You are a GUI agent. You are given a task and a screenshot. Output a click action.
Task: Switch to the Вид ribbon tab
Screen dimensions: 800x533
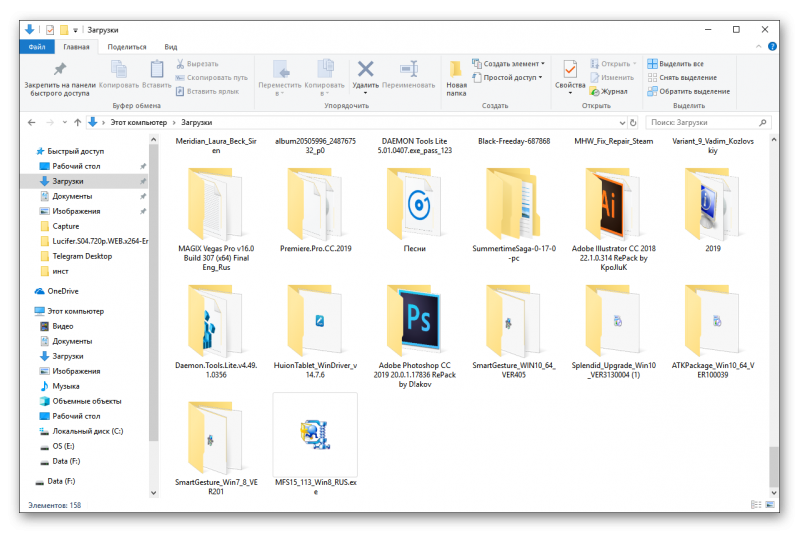[170, 46]
